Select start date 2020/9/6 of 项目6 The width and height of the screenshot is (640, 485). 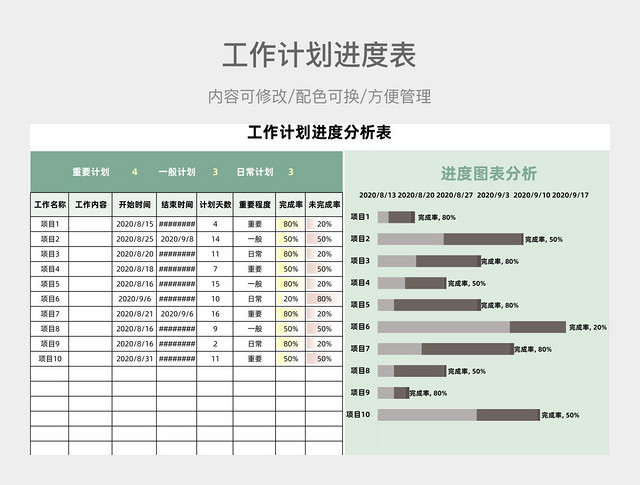click(x=134, y=299)
